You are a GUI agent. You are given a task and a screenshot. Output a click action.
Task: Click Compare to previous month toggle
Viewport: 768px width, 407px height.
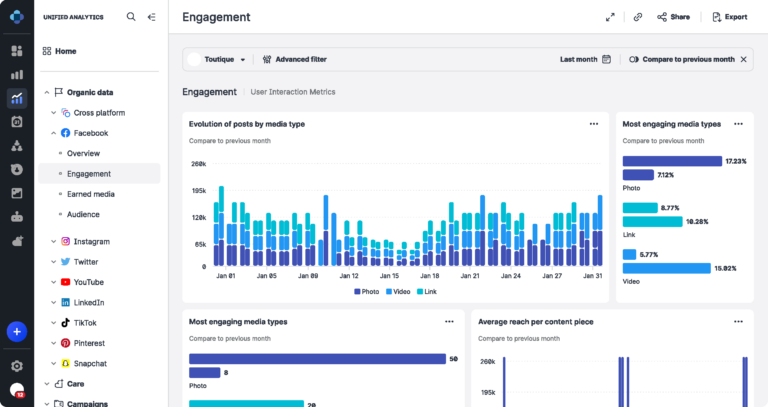[x=682, y=59]
